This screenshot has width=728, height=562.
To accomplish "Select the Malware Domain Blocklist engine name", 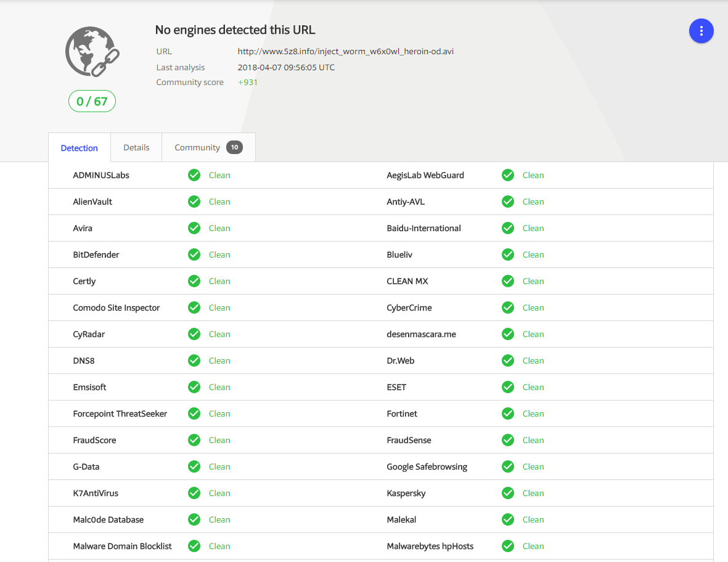I will pos(122,546).
